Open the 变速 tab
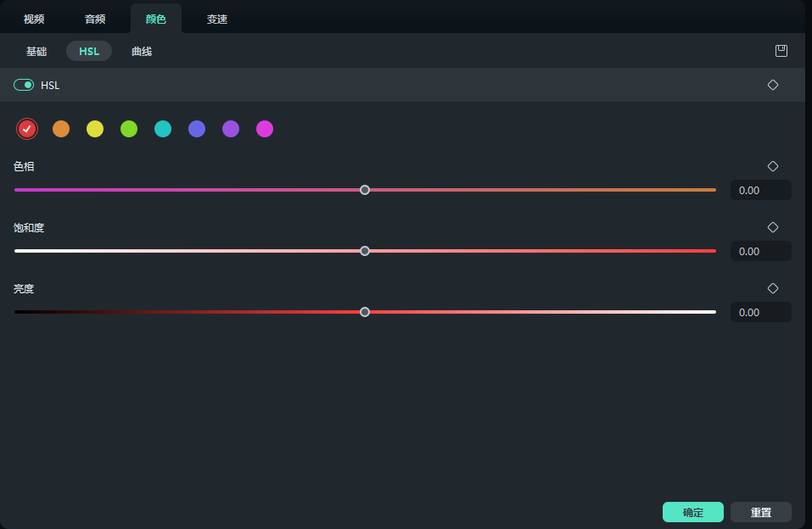This screenshot has height=529, width=812. coord(217,19)
